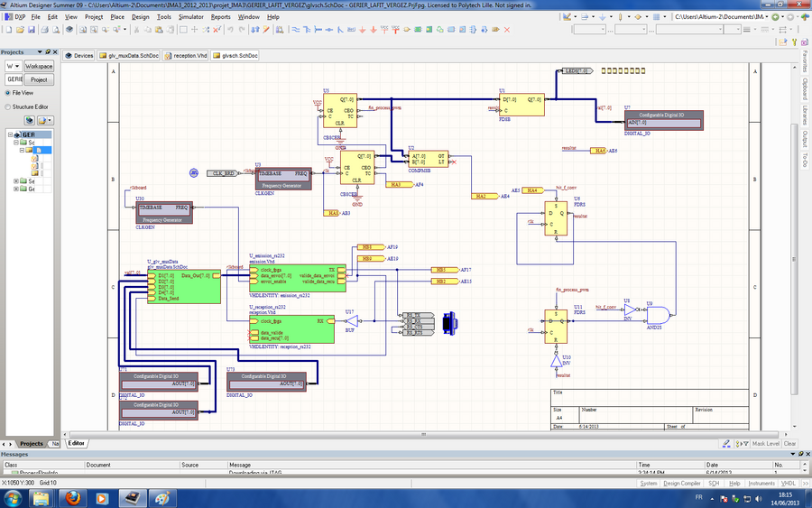Open the glv_muxData.SchDoc document tab
The width and height of the screenshot is (812, 508).
132,55
